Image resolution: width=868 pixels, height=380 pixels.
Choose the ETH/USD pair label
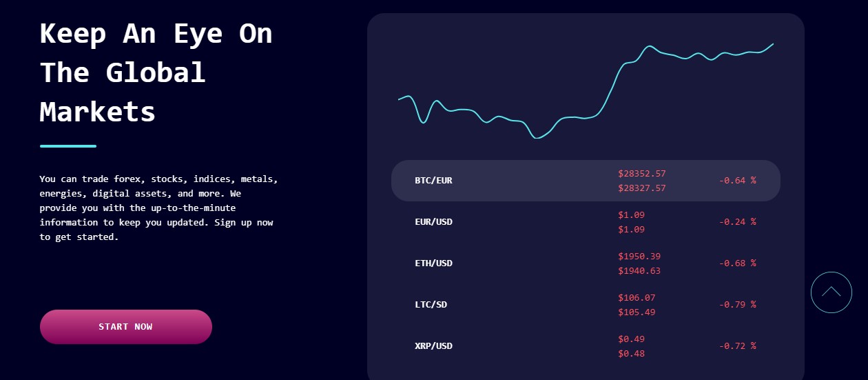click(433, 263)
